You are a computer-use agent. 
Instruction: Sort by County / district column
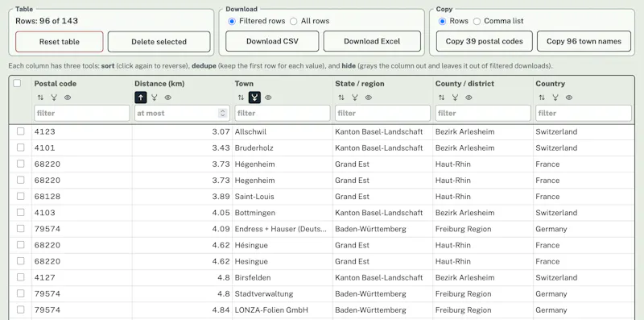point(441,98)
